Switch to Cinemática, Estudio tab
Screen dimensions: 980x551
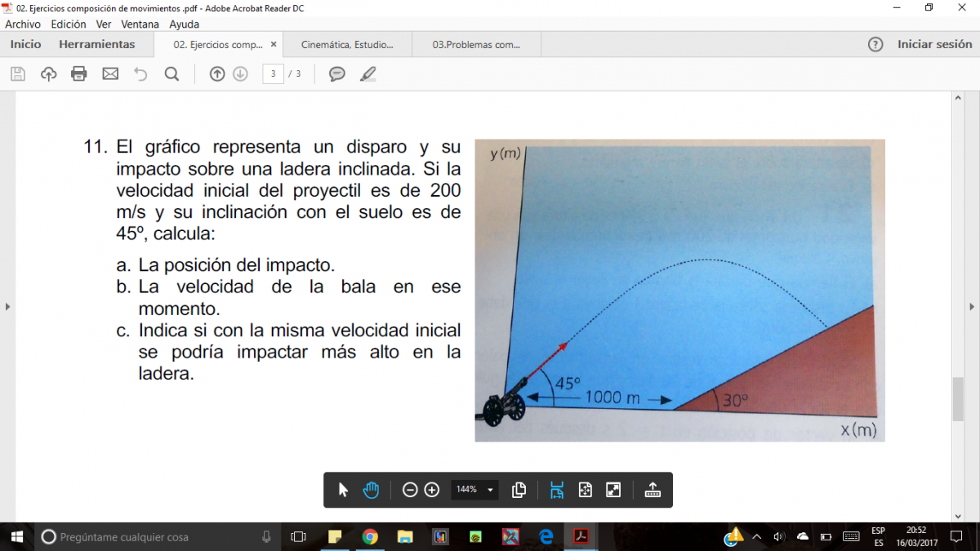(x=347, y=45)
